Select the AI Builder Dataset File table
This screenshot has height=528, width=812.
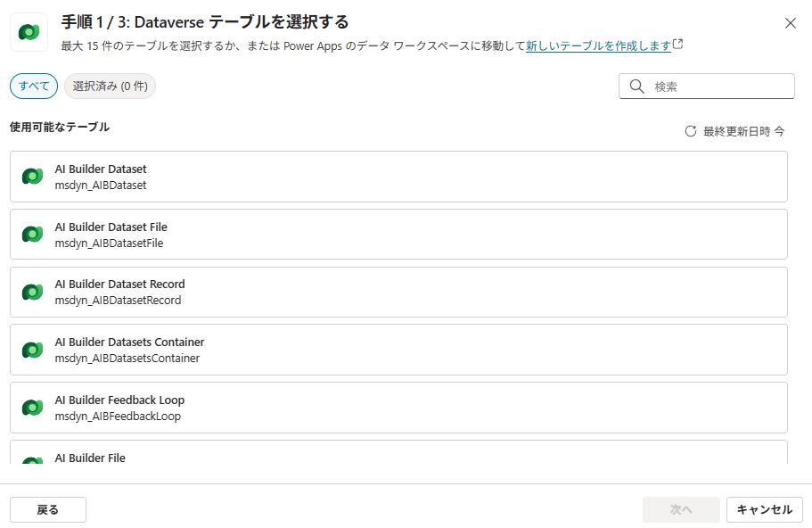click(x=398, y=235)
